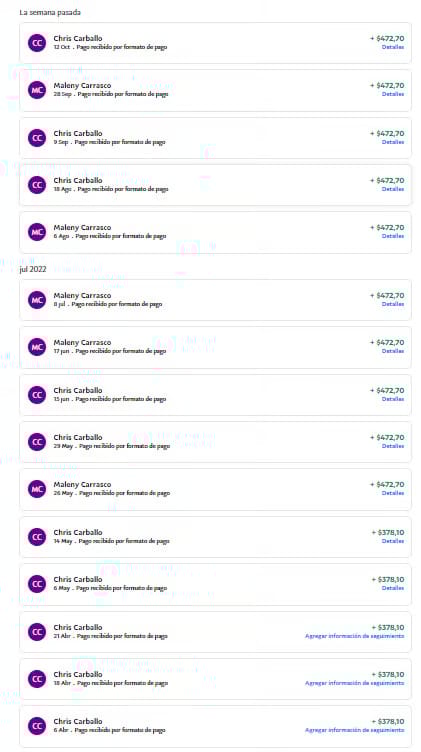Open Detalles for the 9 Sep payment
The image size is (421, 752).
(393, 142)
